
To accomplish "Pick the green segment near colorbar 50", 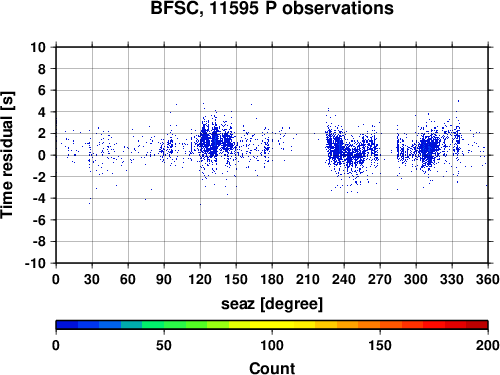I will [164, 325].
